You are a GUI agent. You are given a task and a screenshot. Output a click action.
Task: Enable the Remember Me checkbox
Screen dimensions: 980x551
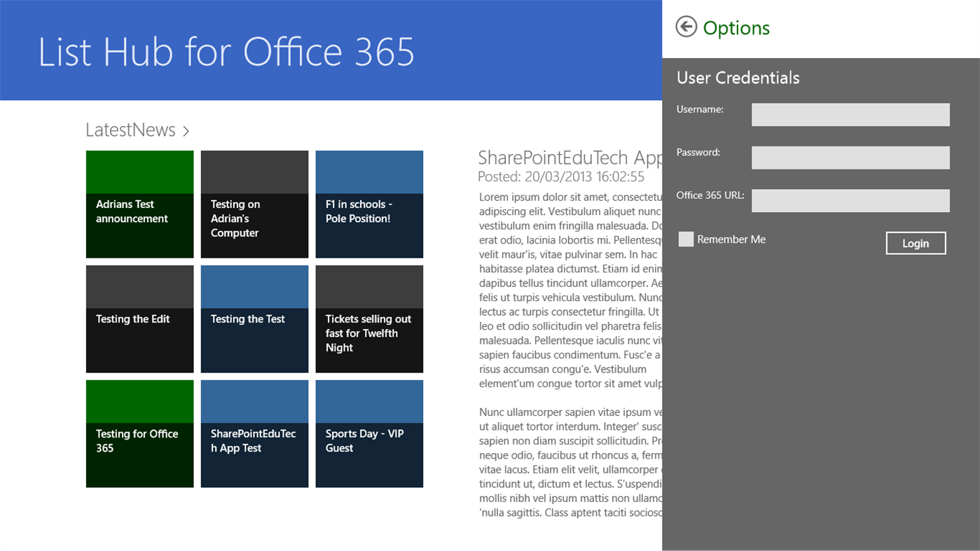coord(686,239)
